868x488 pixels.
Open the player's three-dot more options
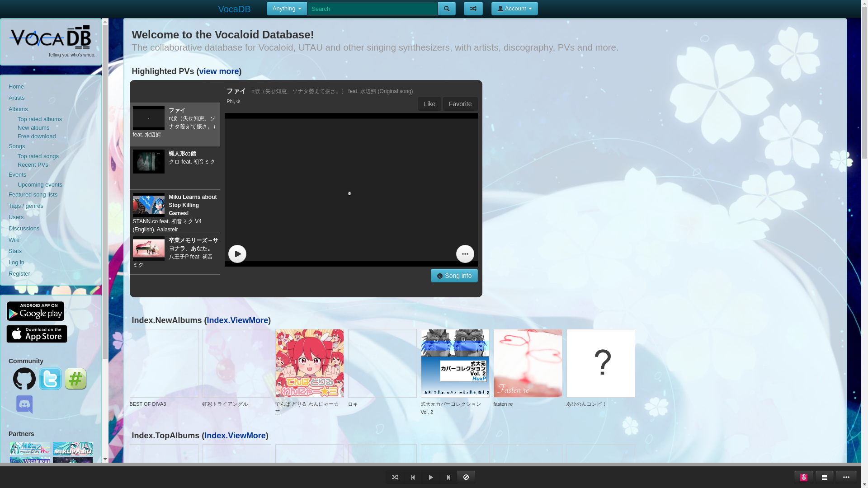point(465,254)
